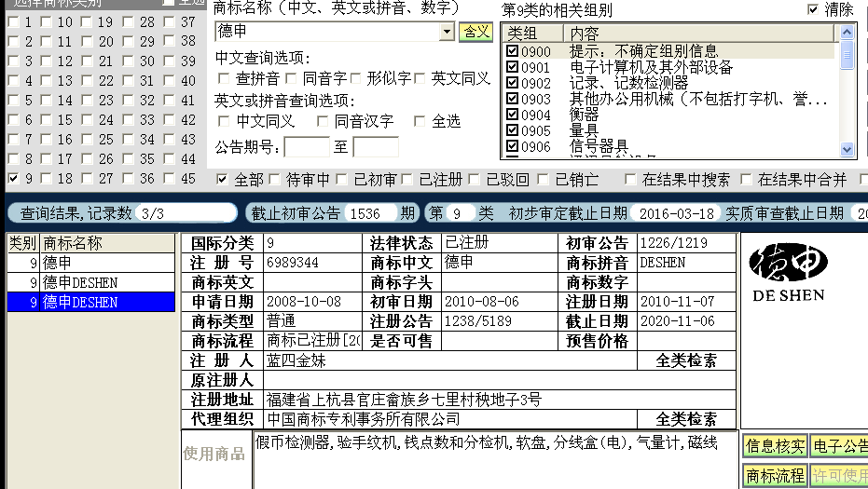Tick the 同音汉字 checkbox
868x489 pixels.
click(x=323, y=120)
